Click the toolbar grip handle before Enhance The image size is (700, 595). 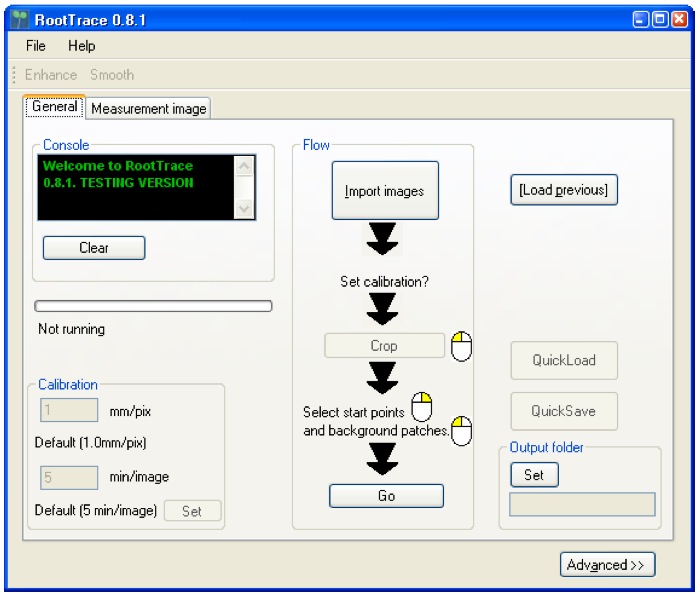(14, 75)
